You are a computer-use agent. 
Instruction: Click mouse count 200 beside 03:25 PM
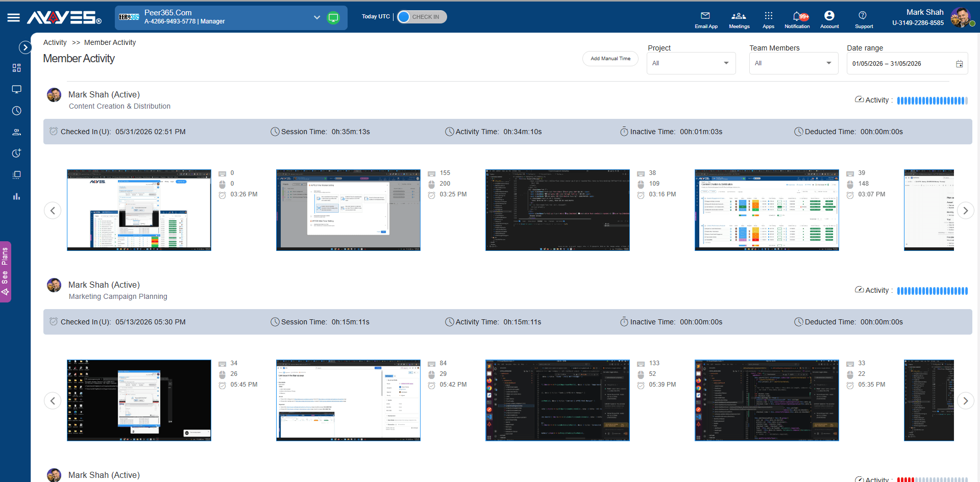coord(445,184)
